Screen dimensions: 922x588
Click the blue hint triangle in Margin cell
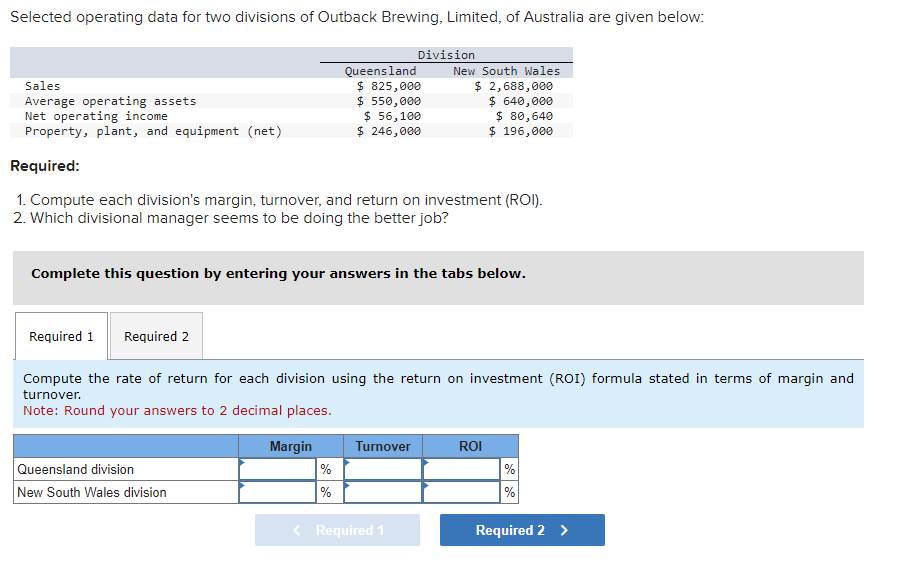242,462
